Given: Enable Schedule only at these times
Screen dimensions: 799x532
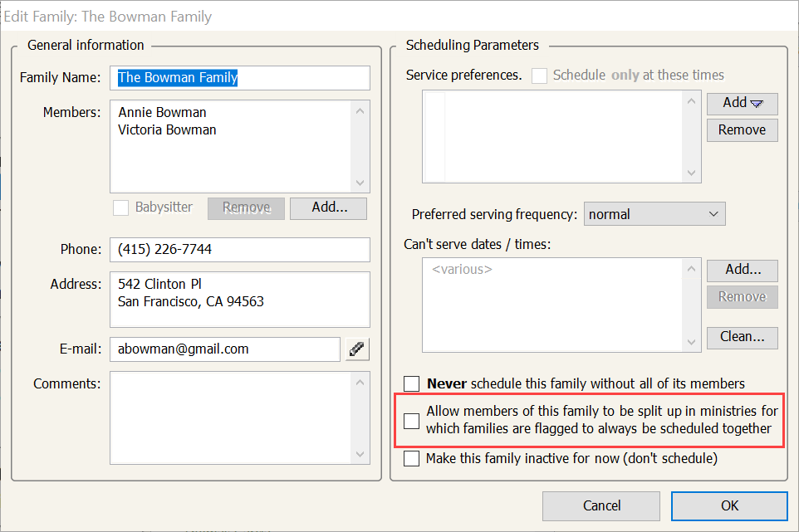Looking at the screenshot, I should pos(540,76).
